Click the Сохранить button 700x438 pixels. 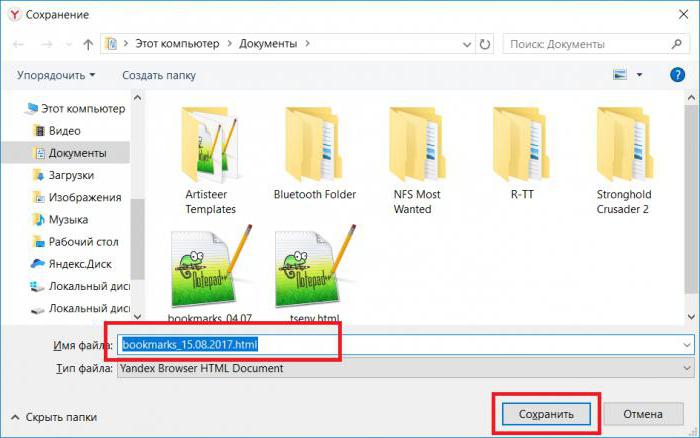click(546, 414)
